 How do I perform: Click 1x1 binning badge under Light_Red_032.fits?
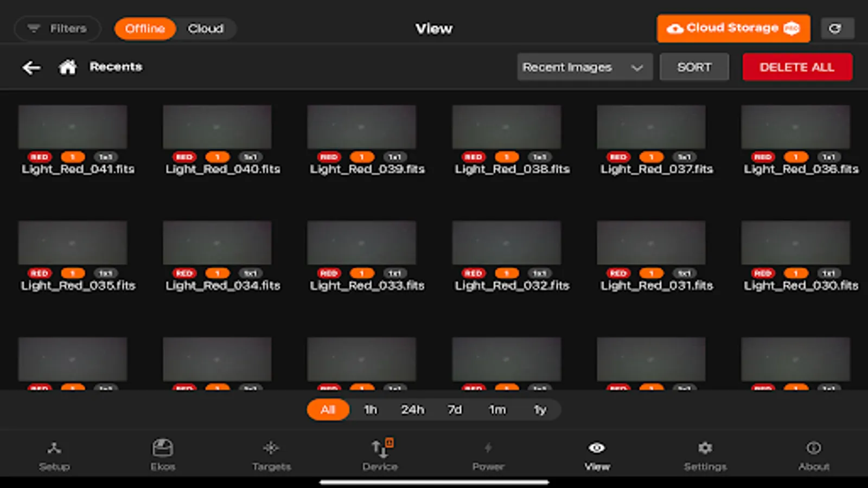(x=540, y=273)
